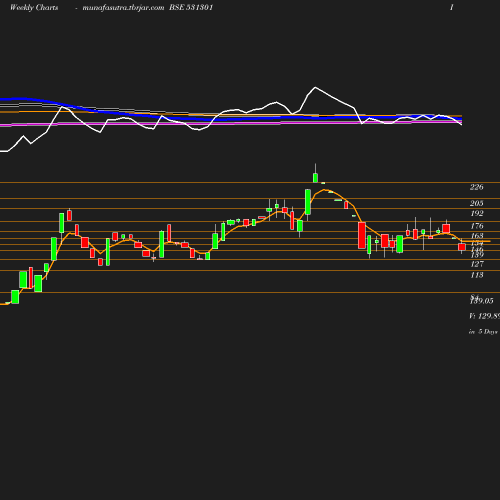Click the 113 price level label
The height and width of the screenshot is (500, 500).
(477, 275)
